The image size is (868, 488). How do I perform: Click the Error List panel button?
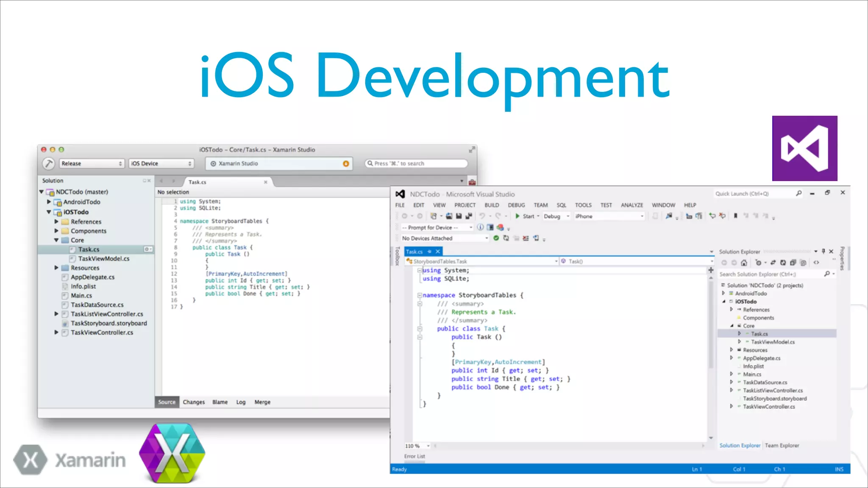(414, 456)
